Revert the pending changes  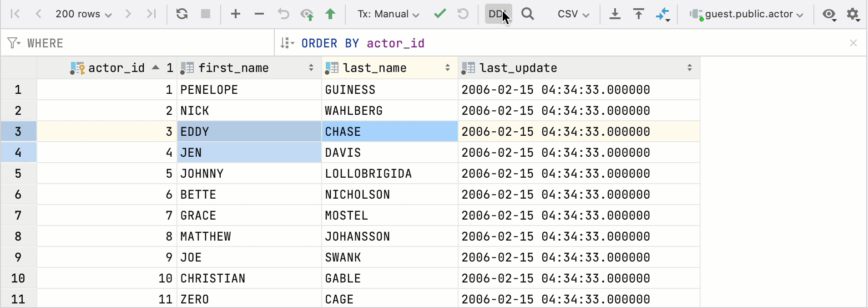point(283,14)
